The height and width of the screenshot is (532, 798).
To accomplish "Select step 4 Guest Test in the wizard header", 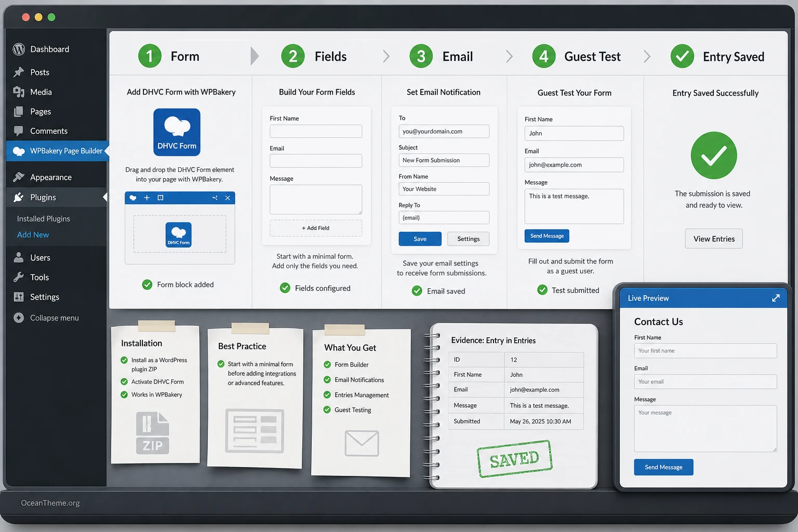I will [577, 56].
